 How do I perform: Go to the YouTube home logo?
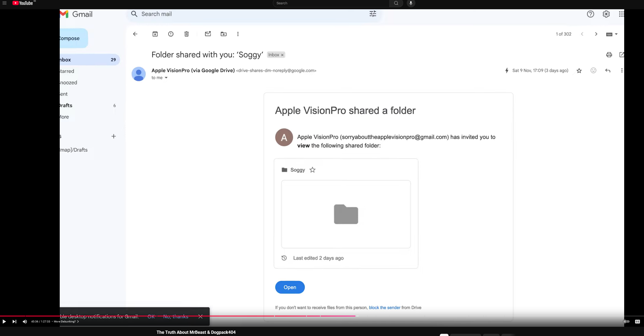tap(23, 3)
